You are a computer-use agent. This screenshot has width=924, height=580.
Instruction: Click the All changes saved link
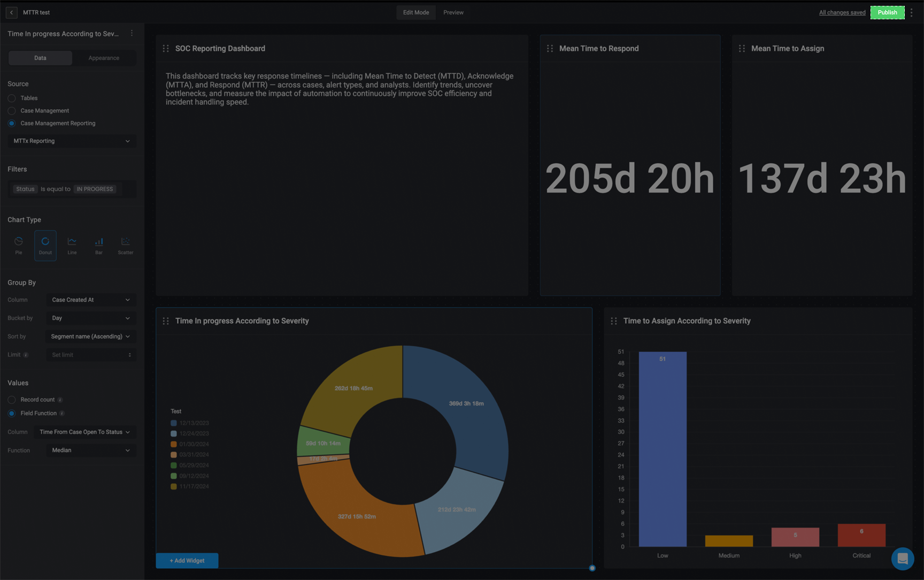pyautogui.click(x=842, y=12)
